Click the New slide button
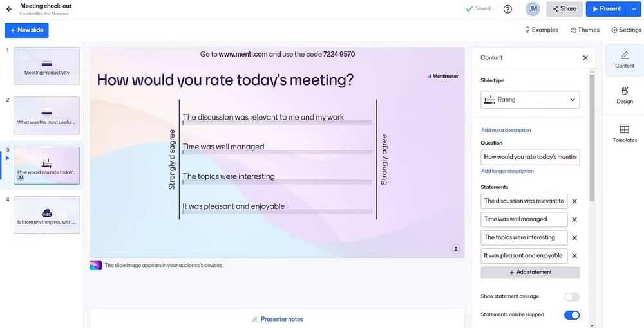This screenshot has height=328, width=644. point(26,30)
